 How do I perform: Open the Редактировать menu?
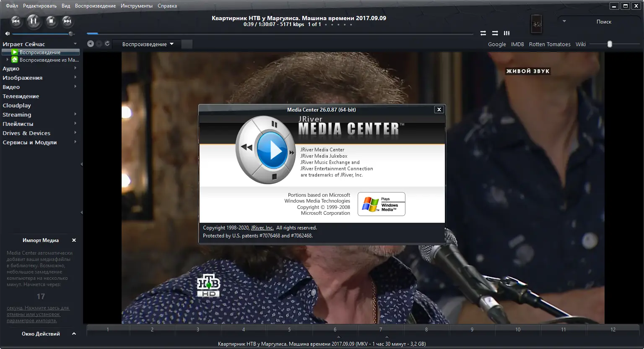click(x=40, y=6)
